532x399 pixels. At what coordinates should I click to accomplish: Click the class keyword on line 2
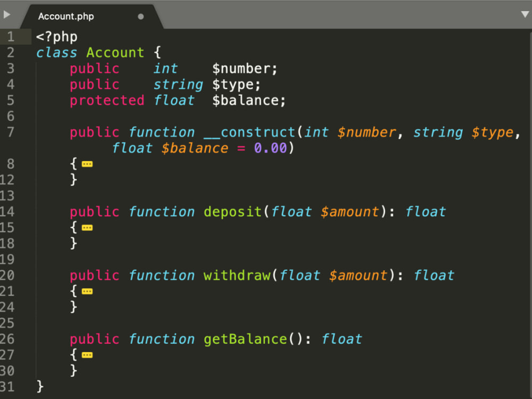57,53
